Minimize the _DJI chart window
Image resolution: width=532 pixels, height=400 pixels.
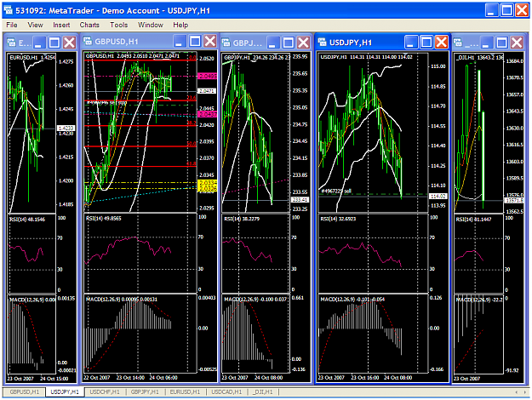click(486, 43)
